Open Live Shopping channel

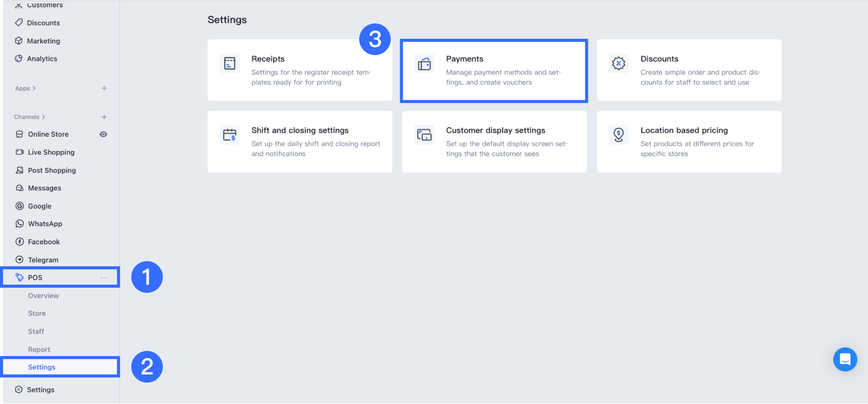point(51,152)
